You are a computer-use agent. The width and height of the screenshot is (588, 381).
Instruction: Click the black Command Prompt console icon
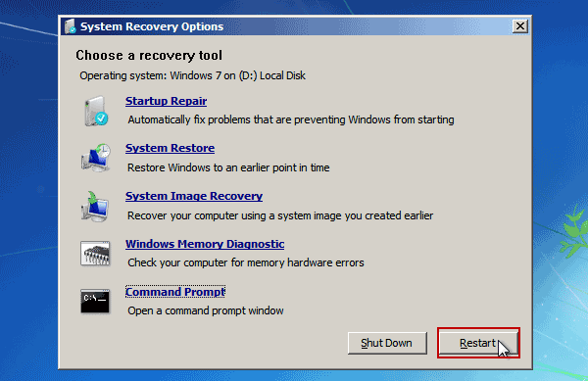tap(95, 301)
